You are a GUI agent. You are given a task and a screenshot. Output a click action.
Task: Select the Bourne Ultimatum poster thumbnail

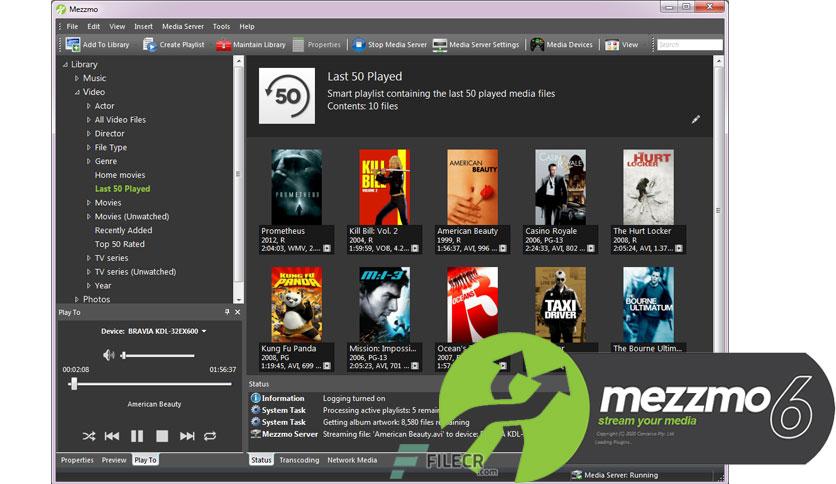click(648, 304)
